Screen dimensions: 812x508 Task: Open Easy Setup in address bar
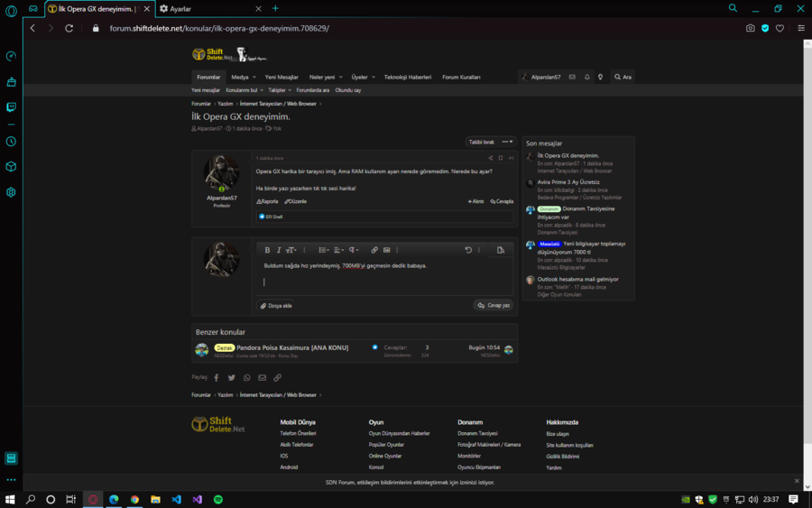pos(801,29)
